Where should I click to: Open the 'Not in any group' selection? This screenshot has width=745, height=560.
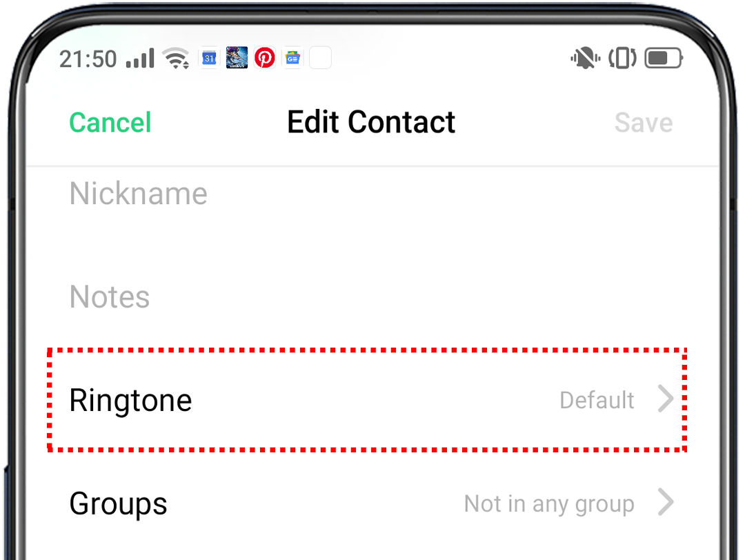point(549,503)
